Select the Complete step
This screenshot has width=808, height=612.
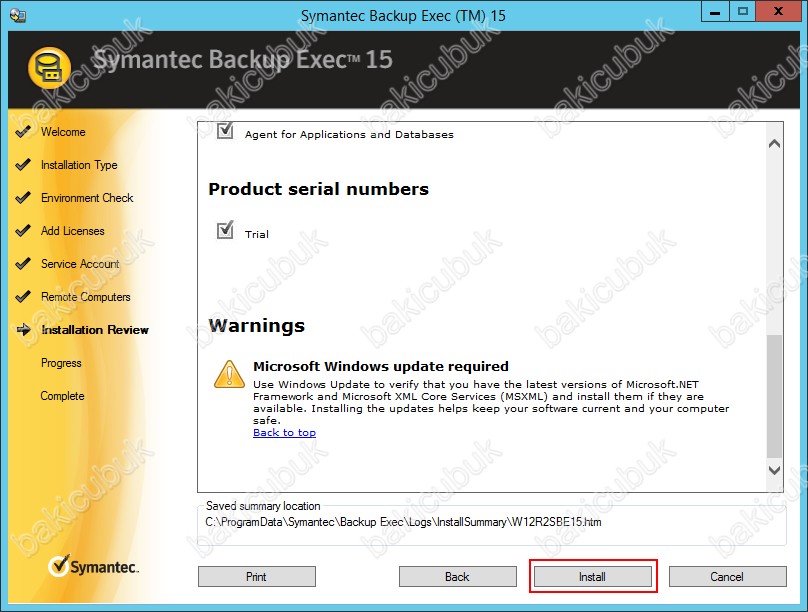point(62,396)
